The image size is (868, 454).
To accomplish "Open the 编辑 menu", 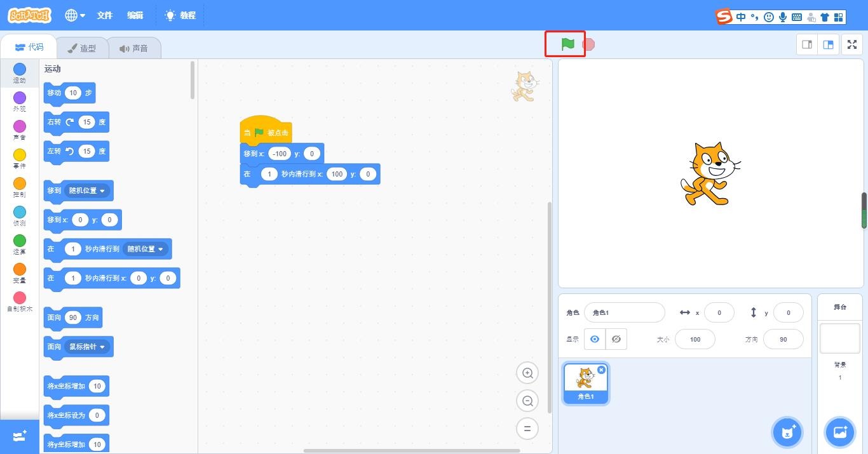I will point(135,15).
